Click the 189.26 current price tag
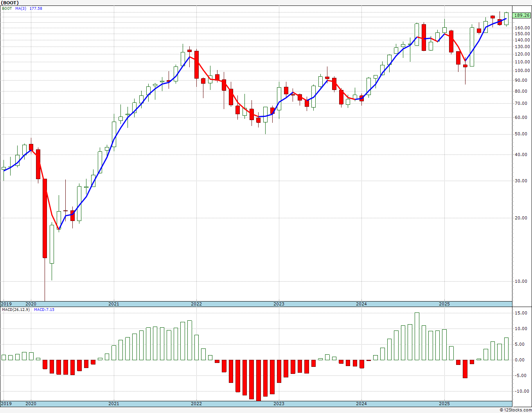This screenshot has width=532, height=413. click(x=522, y=16)
